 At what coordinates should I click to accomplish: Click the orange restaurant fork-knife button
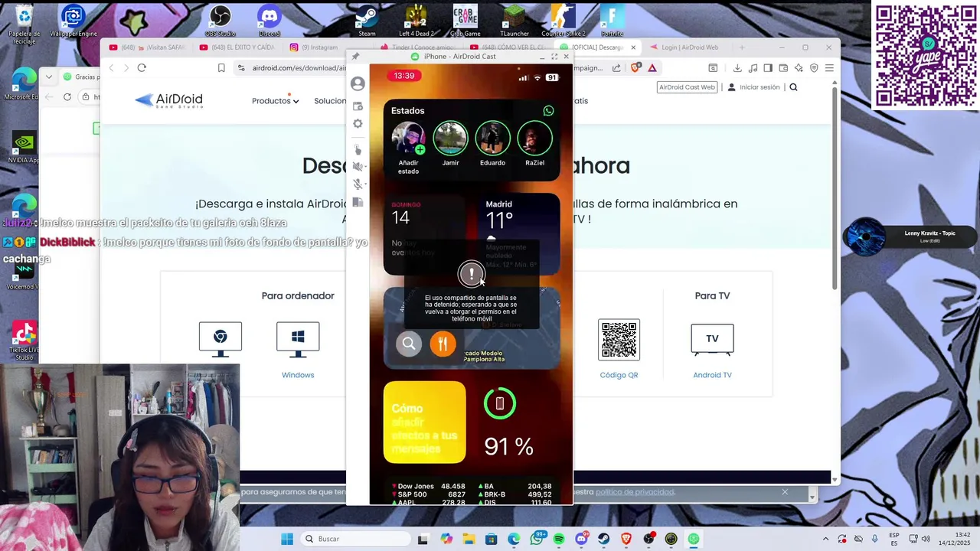tap(443, 344)
